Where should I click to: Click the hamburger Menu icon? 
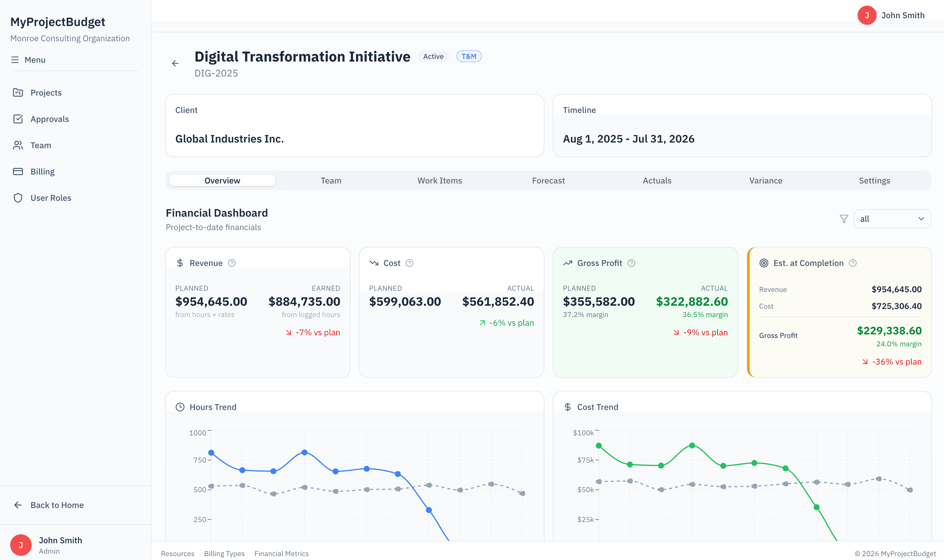(15, 60)
